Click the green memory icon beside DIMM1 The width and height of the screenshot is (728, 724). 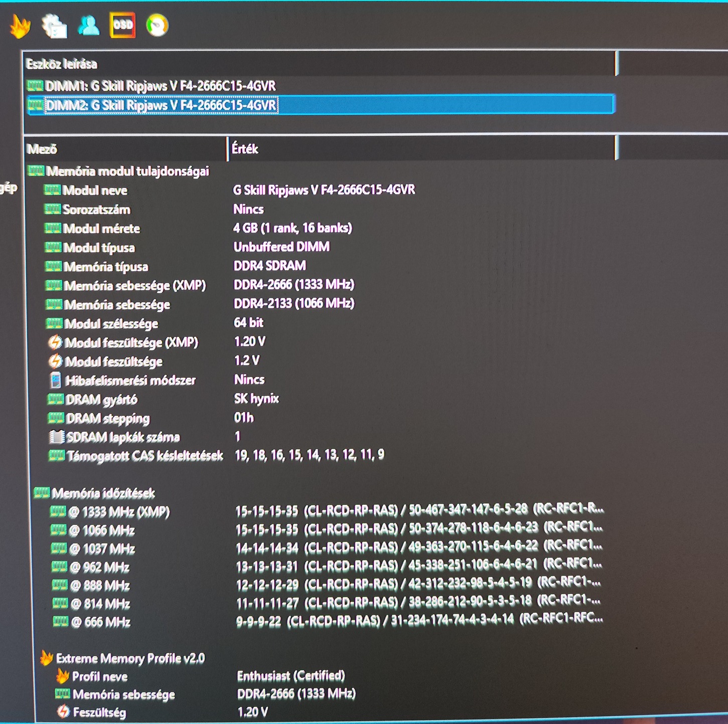point(35,85)
